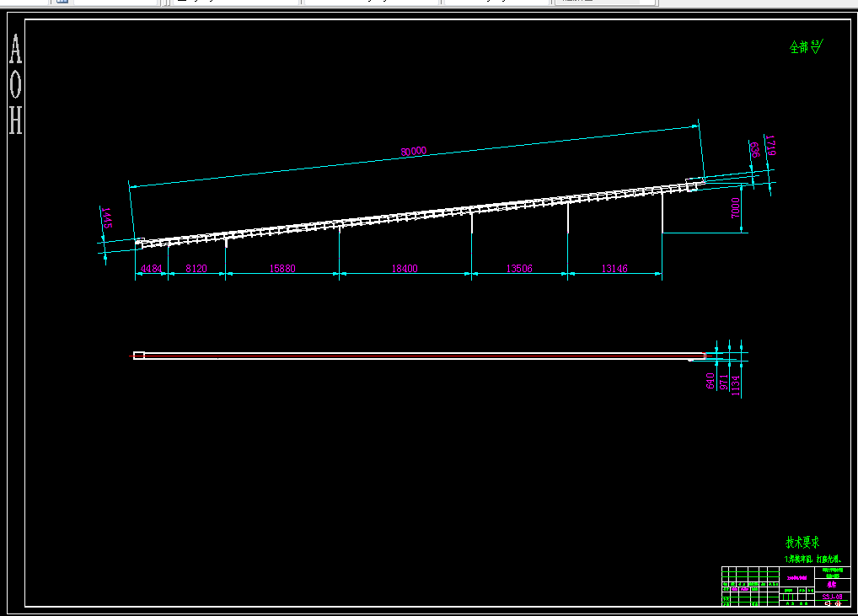Select the 7000 height dimension

pyautogui.click(x=736, y=208)
